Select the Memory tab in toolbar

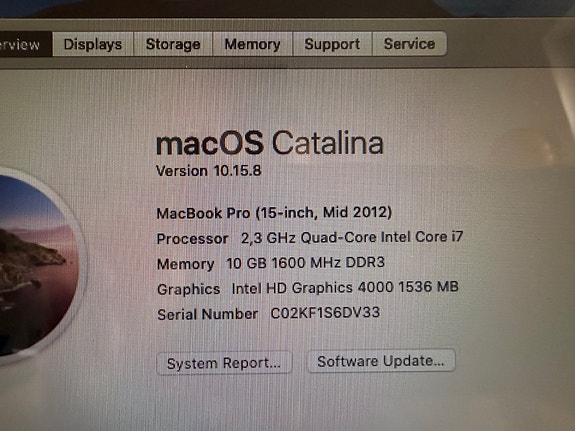(x=252, y=44)
